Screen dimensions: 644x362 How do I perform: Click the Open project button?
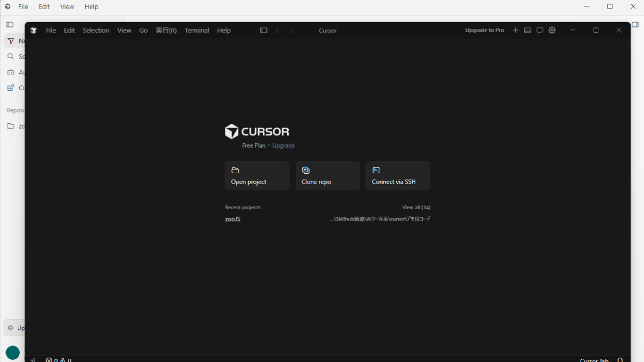(x=257, y=176)
